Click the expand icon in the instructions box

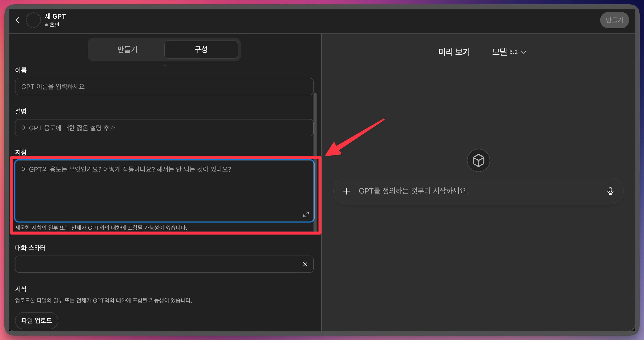[306, 214]
